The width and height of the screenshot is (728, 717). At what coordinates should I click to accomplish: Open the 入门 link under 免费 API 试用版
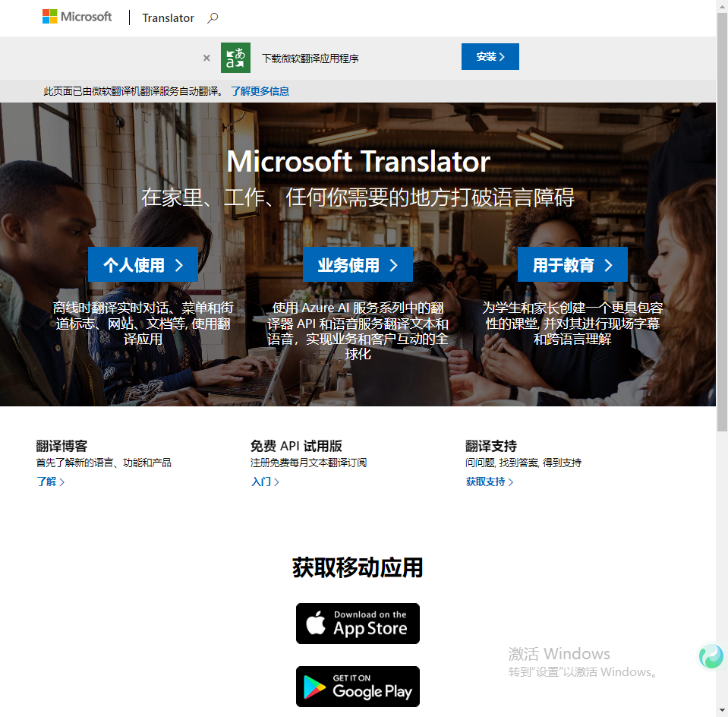tap(265, 482)
